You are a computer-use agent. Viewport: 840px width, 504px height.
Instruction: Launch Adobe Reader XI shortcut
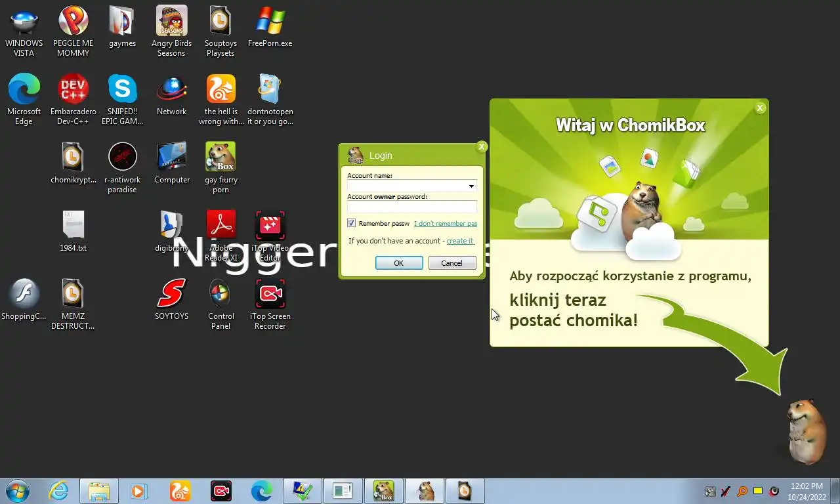pyautogui.click(x=220, y=236)
